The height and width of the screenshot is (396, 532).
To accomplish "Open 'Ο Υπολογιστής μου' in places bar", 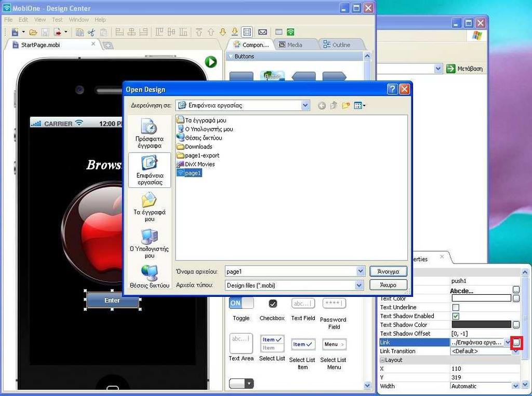I will click(149, 243).
